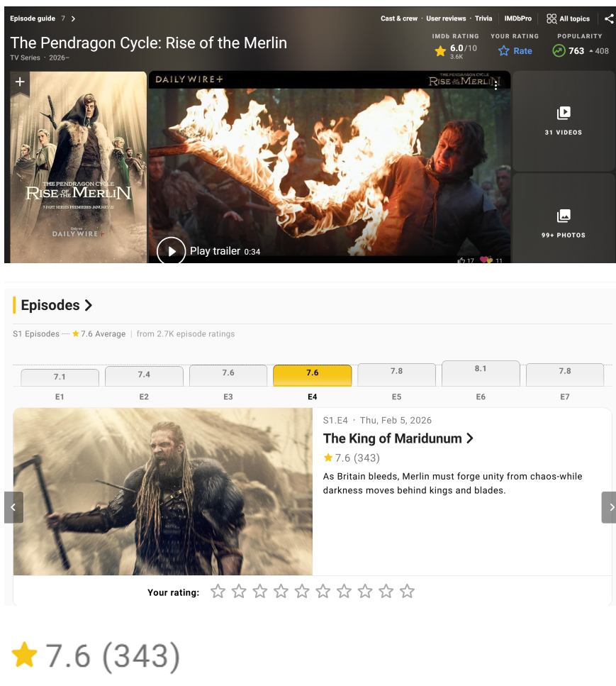Select episode E5 rated 7.8
The height and width of the screenshot is (686, 616).
(396, 375)
